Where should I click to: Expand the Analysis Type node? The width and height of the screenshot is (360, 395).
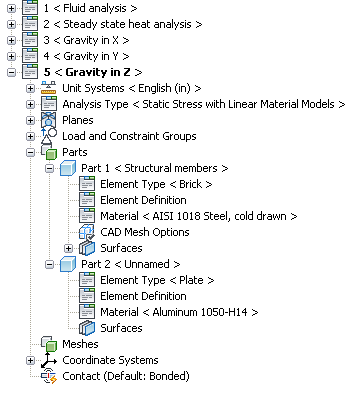click(x=30, y=104)
